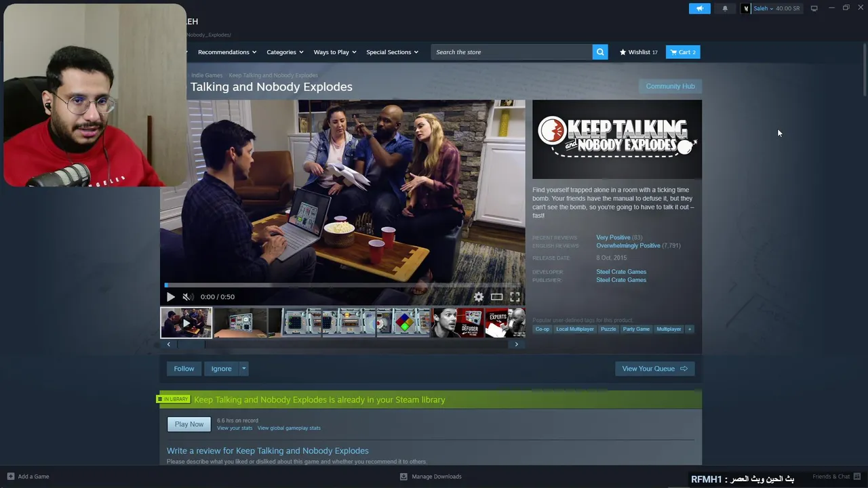Image resolution: width=868 pixels, height=488 pixels.
Task: Open the Steel Crate Games publisher link
Action: pos(621,280)
